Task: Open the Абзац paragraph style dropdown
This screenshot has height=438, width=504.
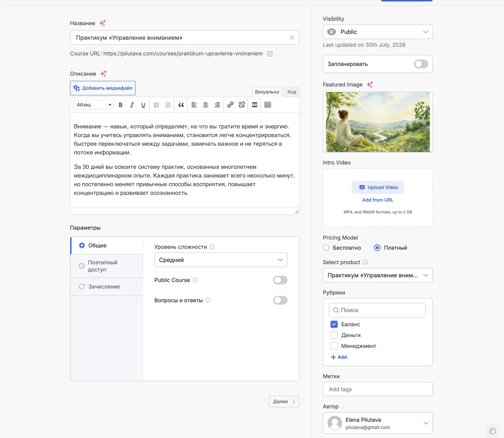Action: coord(94,105)
